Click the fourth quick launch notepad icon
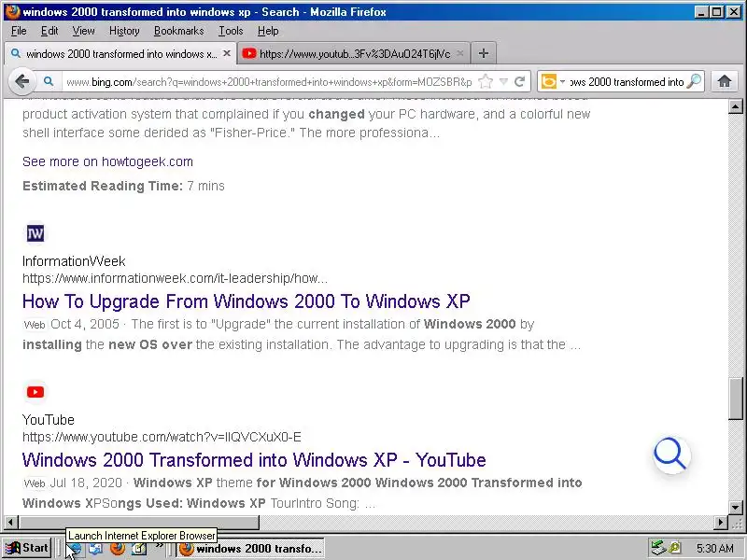This screenshot has height=560, width=747. click(x=138, y=549)
